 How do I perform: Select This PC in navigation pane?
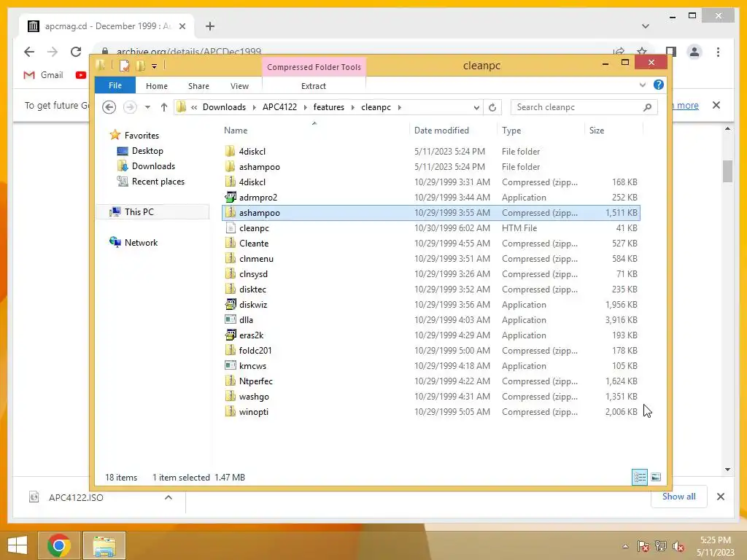tap(152, 212)
